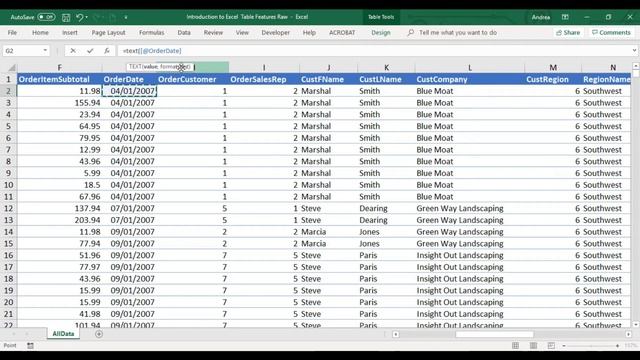Select the Data ribbon tab

click(x=184, y=32)
